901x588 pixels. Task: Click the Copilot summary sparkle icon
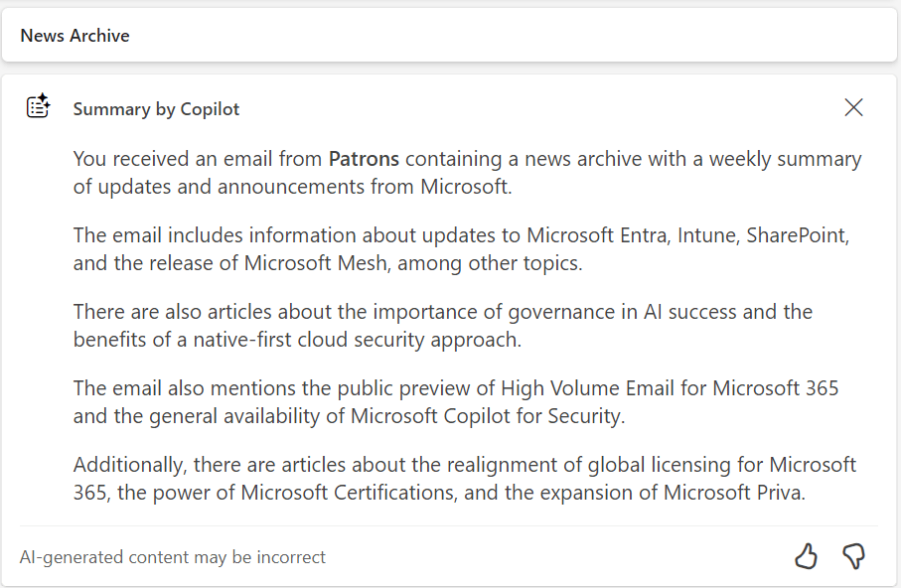38,107
